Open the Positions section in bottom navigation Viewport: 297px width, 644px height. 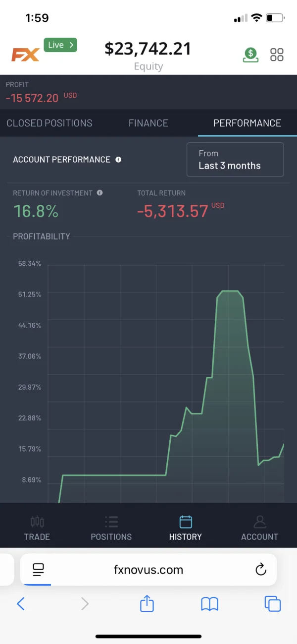[111, 528]
